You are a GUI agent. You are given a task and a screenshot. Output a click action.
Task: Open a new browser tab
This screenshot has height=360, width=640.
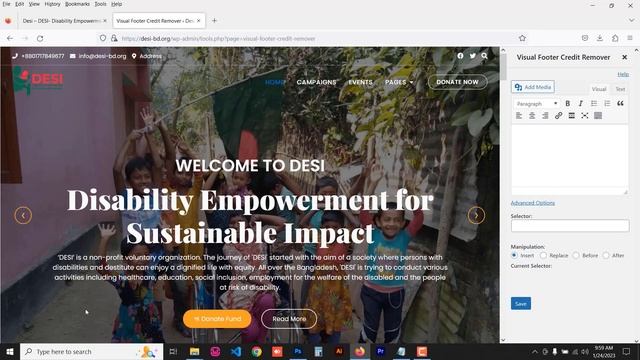214,20
